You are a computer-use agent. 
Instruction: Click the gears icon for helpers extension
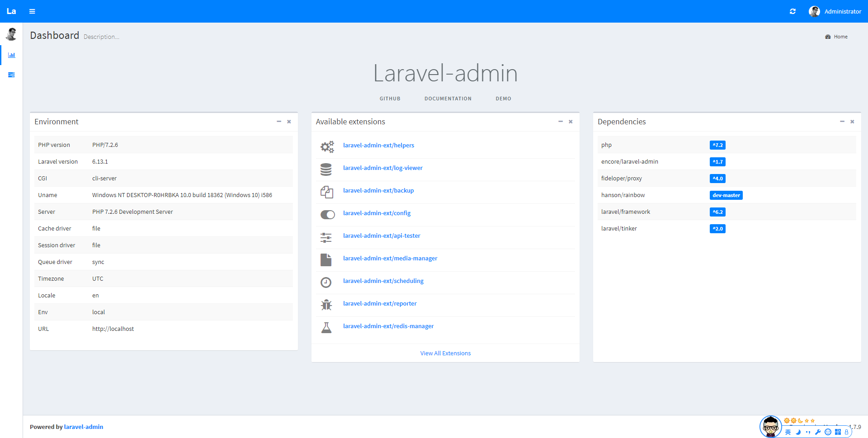click(x=327, y=146)
